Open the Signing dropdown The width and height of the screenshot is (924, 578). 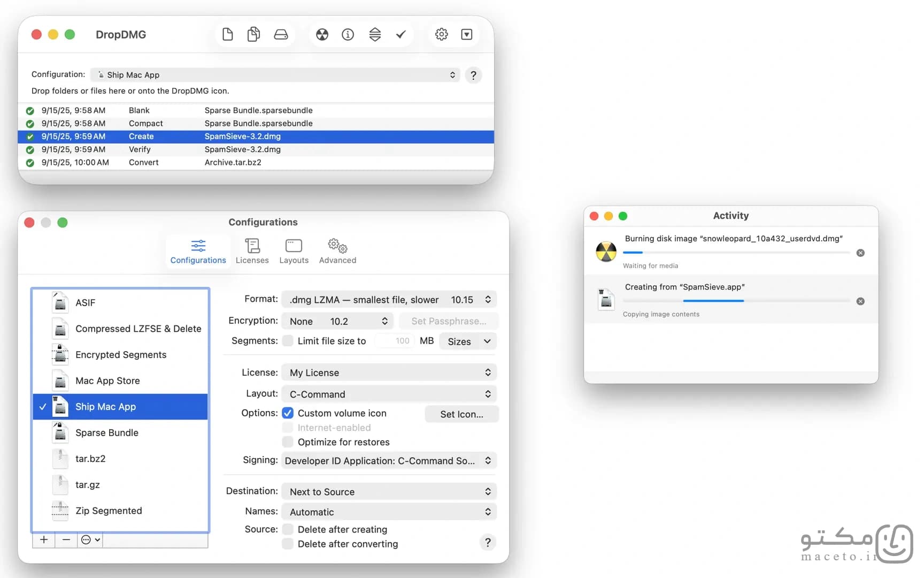(389, 461)
